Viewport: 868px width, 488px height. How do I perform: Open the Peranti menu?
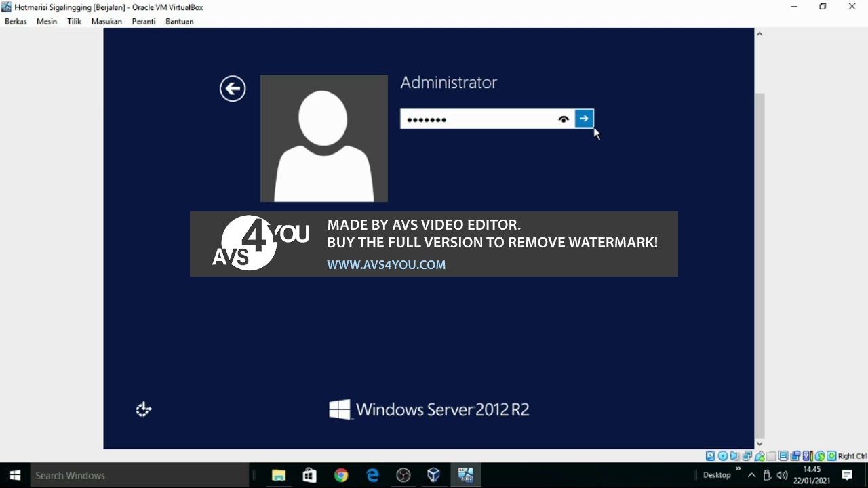click(144, 21)
